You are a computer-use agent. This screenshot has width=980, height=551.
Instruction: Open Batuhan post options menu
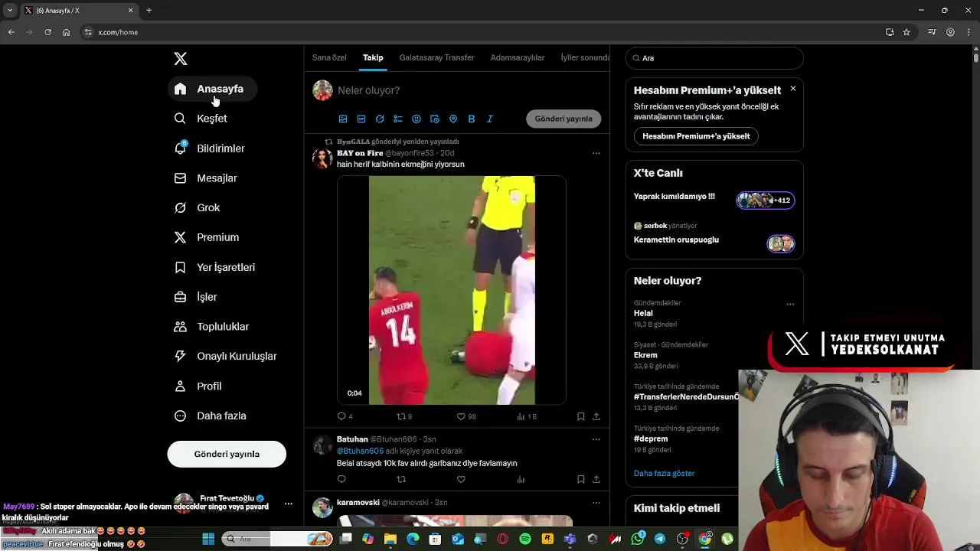pyautogui.click(x=596, y=439)
